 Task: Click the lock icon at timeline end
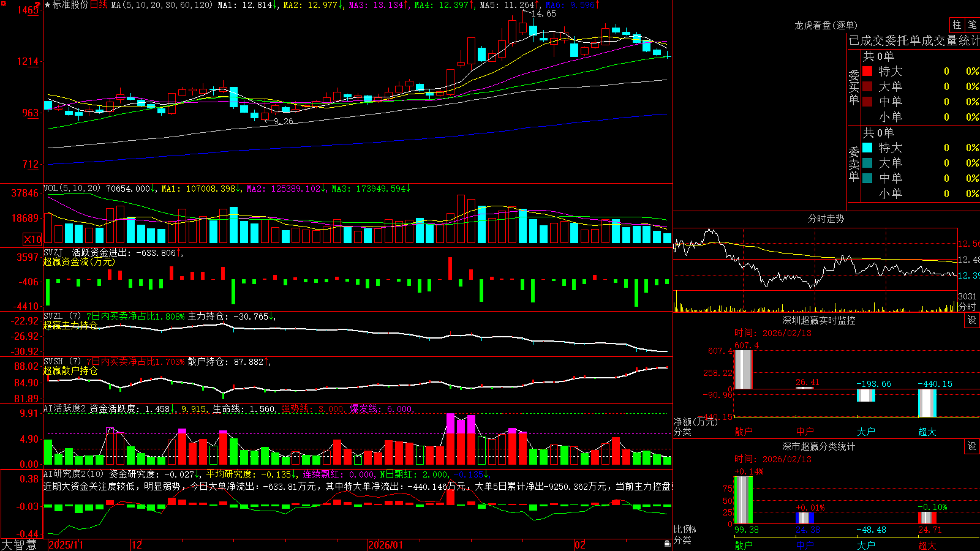[x=668, y=544]
